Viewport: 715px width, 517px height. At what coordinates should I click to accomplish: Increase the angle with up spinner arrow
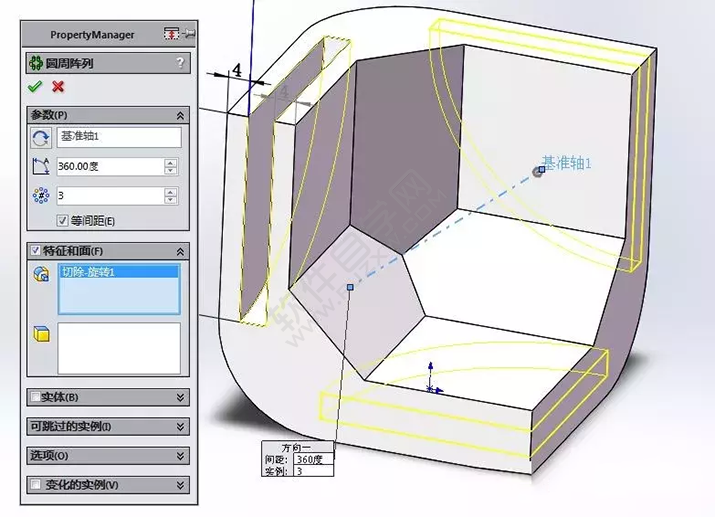point(171,162)
